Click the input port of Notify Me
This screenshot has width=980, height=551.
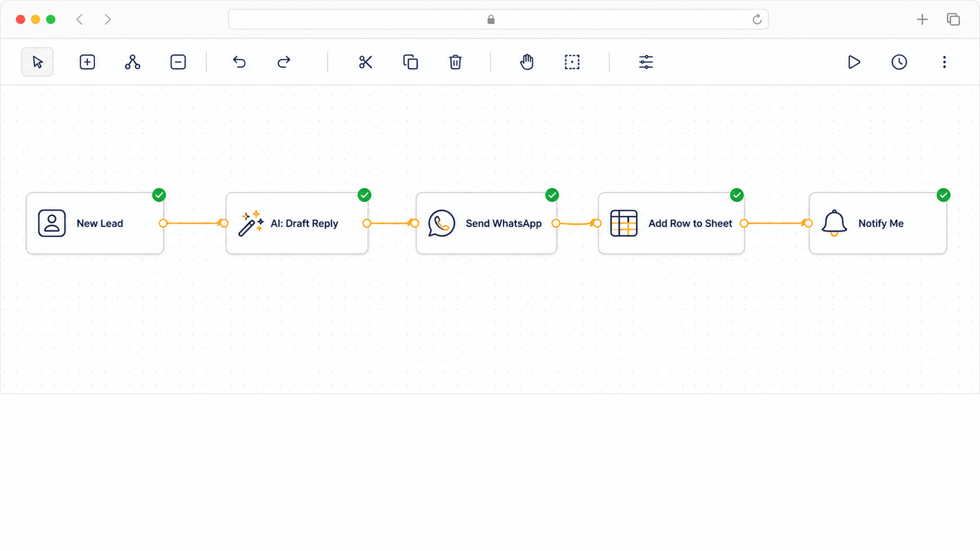(809, 223)
